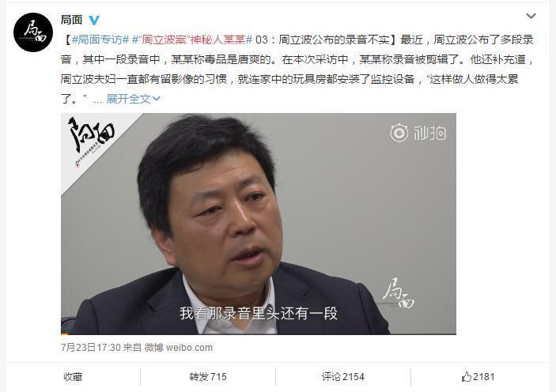
Task: Open the post options chevron menu
Action: [x=531, y=16]
